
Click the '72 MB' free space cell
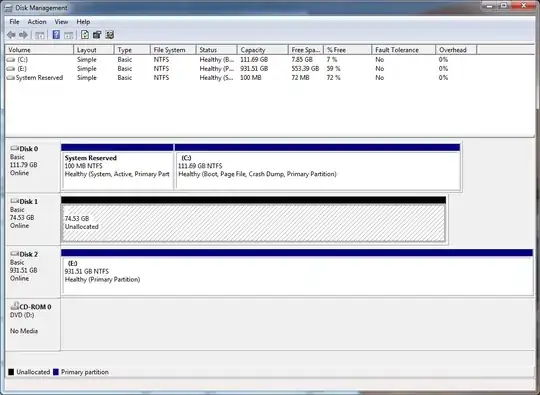pos(300,78)
